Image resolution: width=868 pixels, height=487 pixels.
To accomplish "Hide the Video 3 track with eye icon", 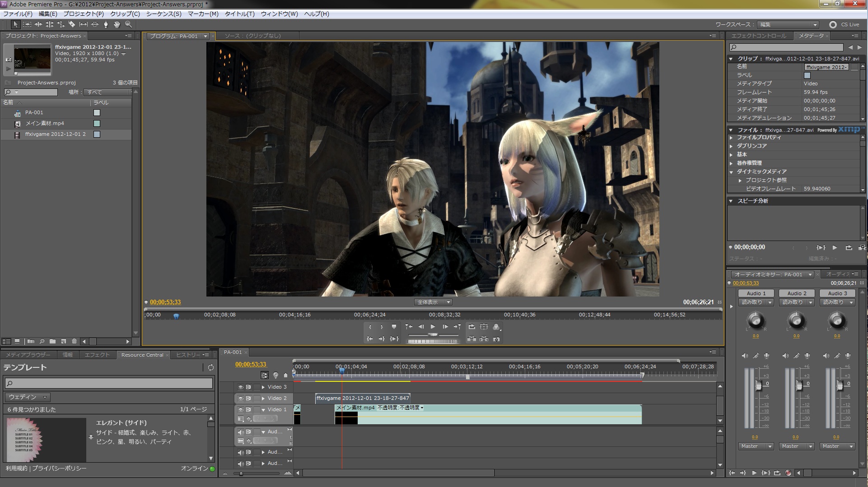I will pos(240,387).
